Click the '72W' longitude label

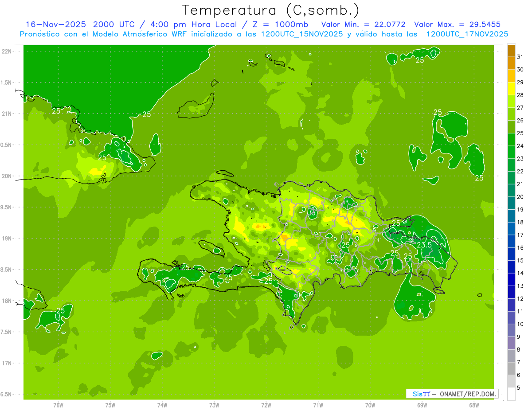[x=266, y=405]
